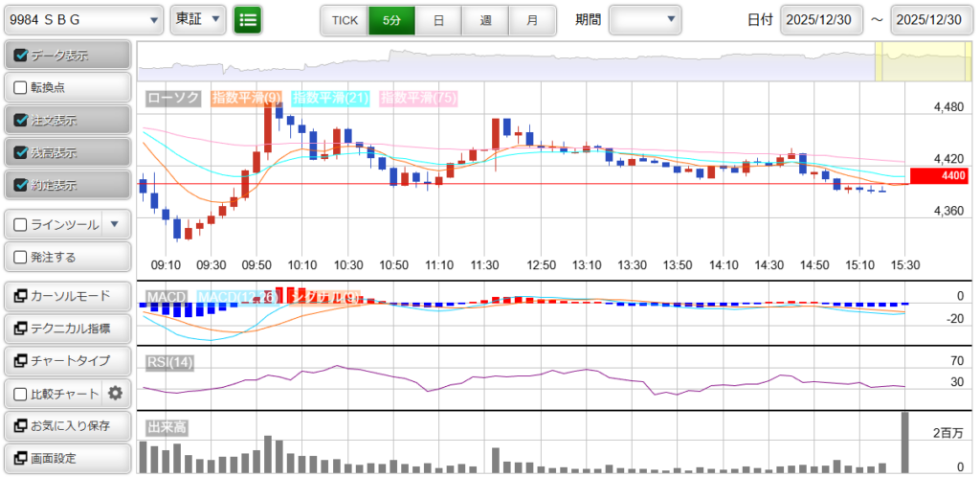Open the テクニカル指標 panel

66,329
